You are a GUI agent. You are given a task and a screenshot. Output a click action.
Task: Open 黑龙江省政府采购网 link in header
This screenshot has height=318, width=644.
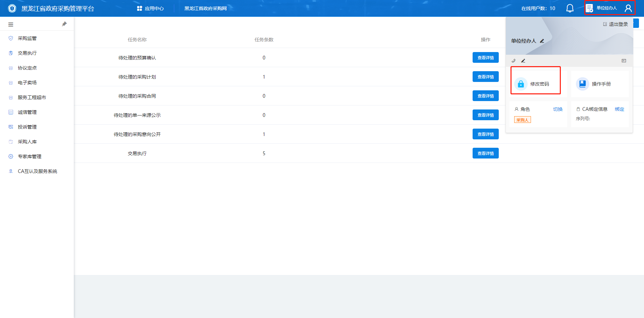(206, 8)
